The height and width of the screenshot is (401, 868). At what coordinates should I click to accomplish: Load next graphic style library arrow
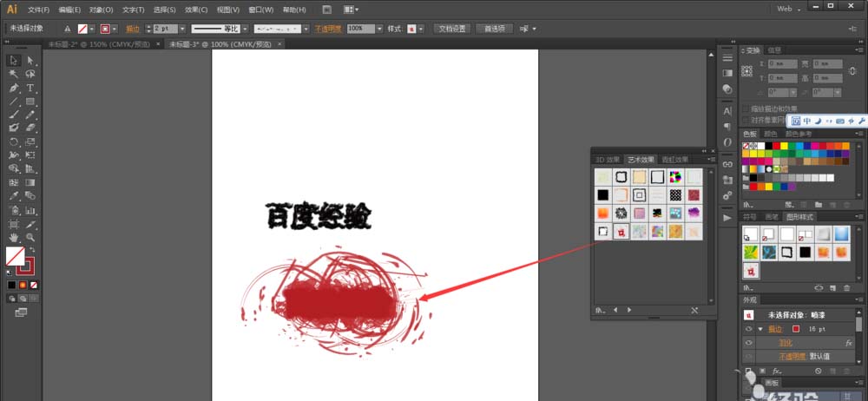(x=628, y=310)
